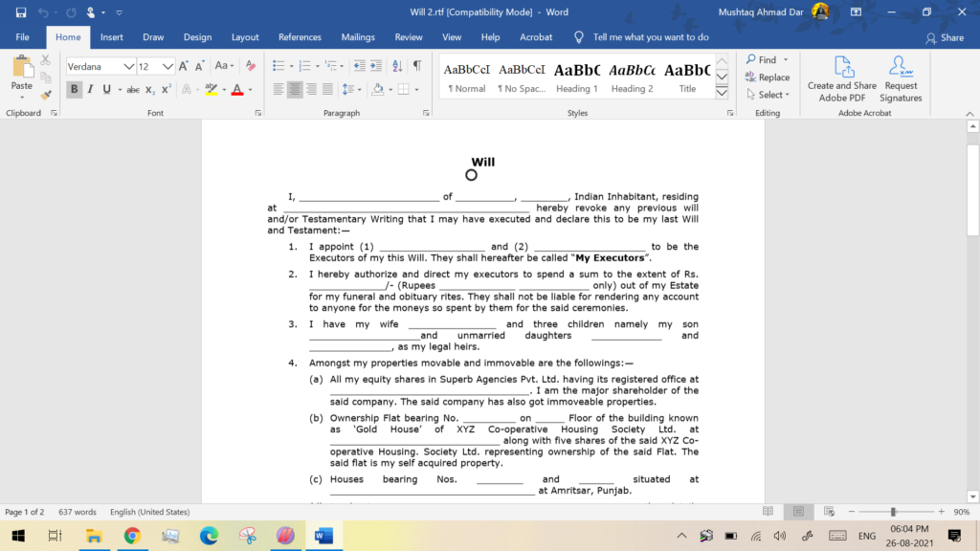
Task: Enable Justify text alignment
Action: [x=328, y=89]
